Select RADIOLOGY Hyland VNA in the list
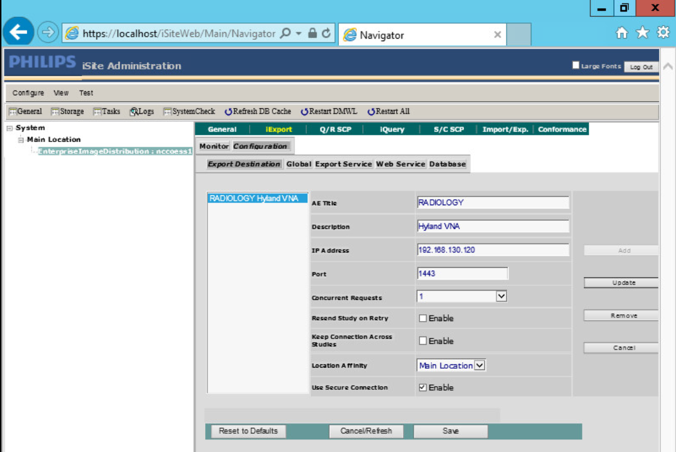Screen dimensions: 676x452 click(x=257, y=198)
